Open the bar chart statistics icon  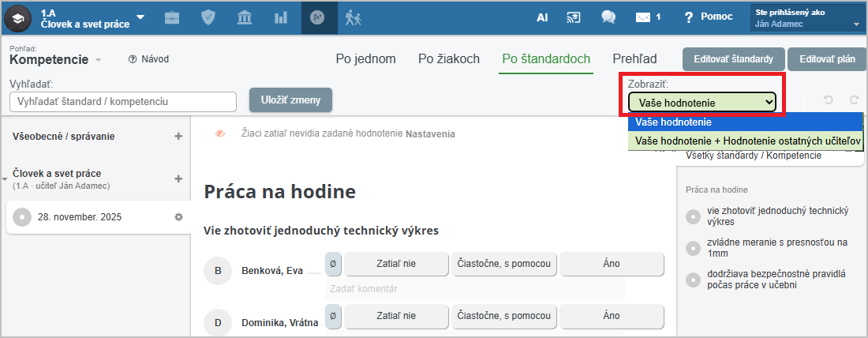[x=281, y=17]
